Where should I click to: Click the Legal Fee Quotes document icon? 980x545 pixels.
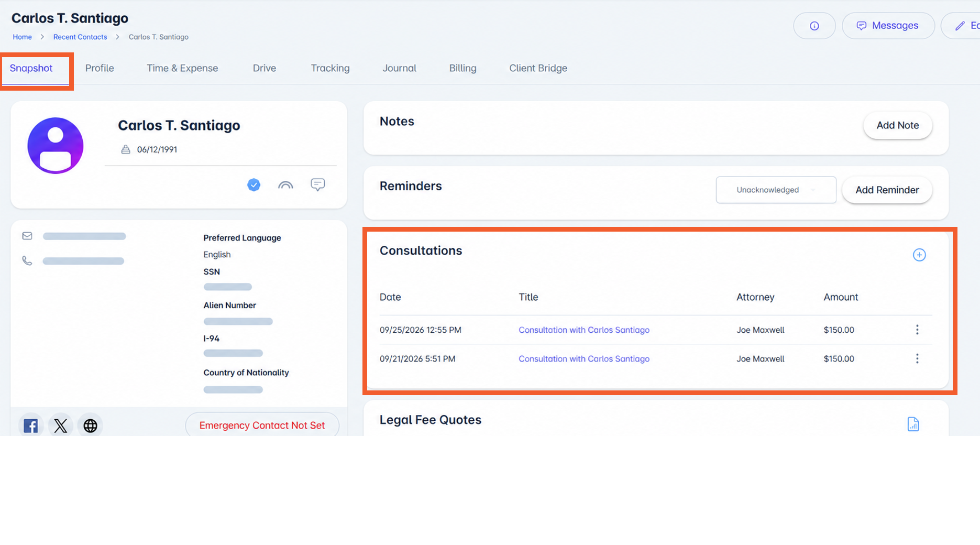click(913, 424)
